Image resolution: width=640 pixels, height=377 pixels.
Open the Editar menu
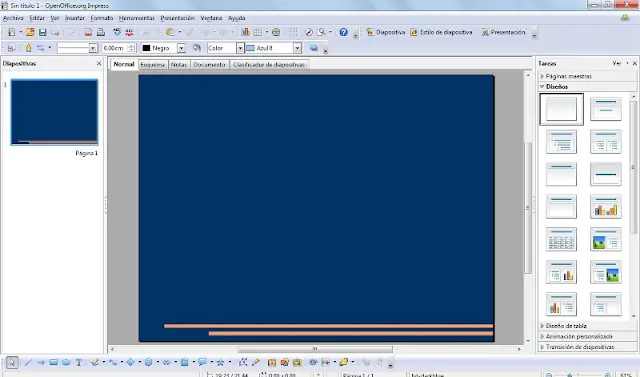(37, 18)
